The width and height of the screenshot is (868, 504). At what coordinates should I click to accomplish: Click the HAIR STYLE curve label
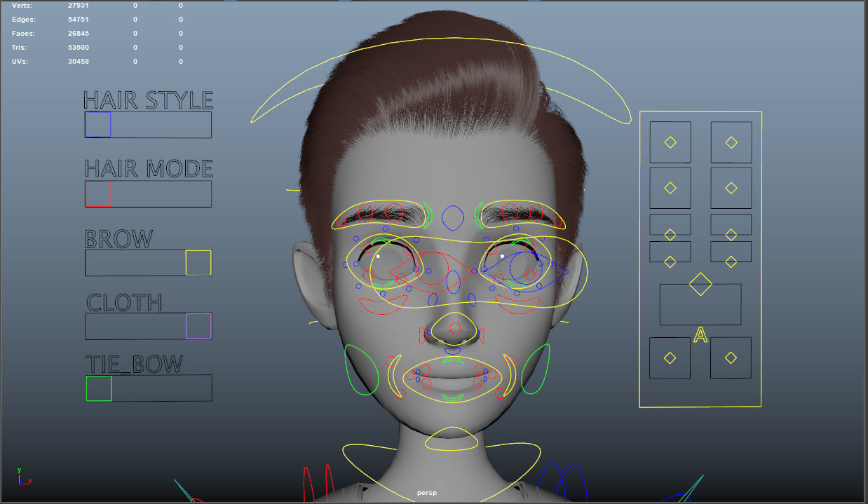tap(148, 100)
